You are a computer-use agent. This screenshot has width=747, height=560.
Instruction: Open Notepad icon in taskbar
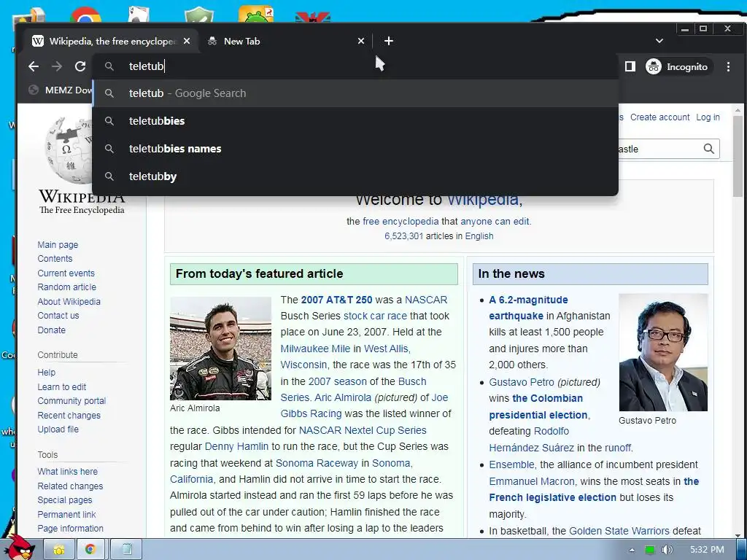pos(126,550)
